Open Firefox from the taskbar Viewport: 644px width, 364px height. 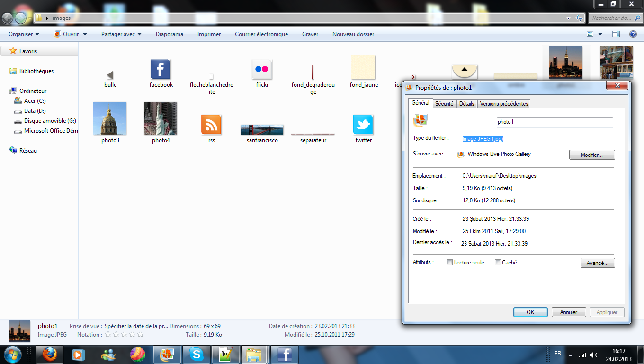(x=49, y=354)
